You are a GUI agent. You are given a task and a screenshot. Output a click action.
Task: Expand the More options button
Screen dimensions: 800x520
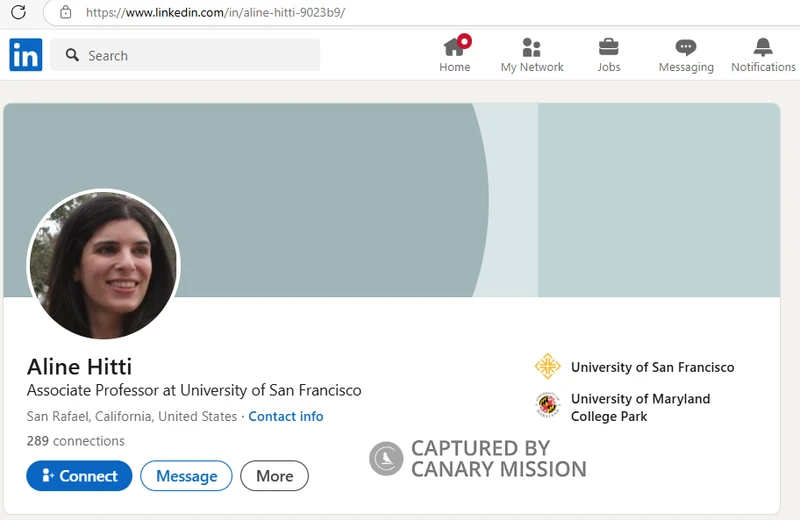point(274,476)
